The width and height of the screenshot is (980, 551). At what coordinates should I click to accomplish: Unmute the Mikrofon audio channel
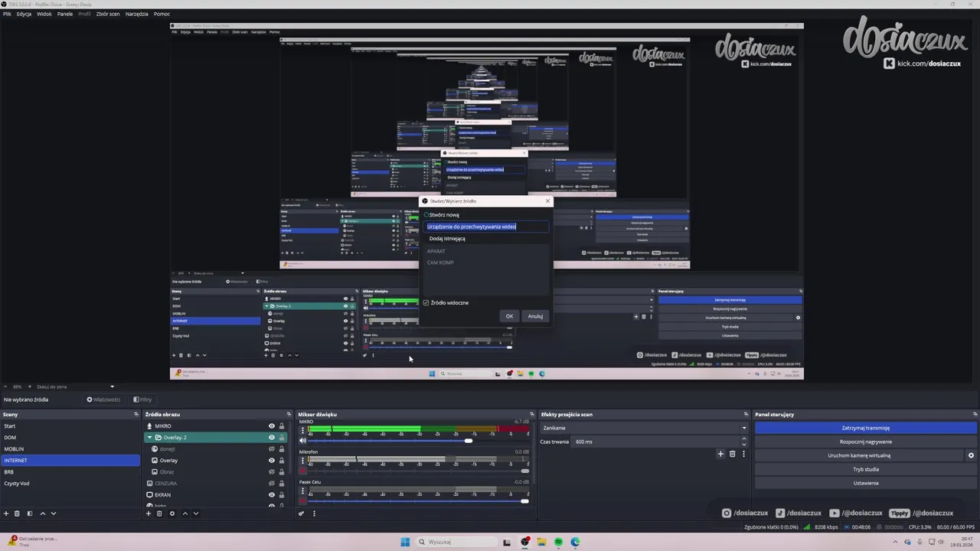[302, 471]
